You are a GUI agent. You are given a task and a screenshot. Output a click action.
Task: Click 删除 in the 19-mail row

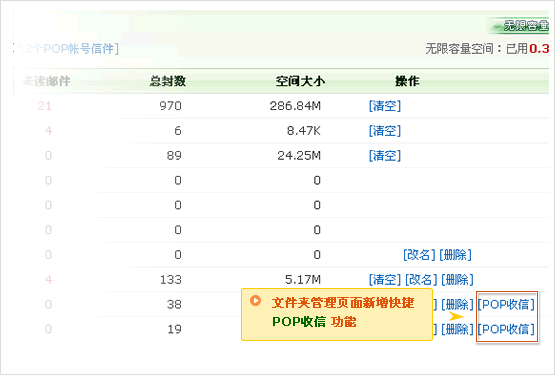point(457,329)
